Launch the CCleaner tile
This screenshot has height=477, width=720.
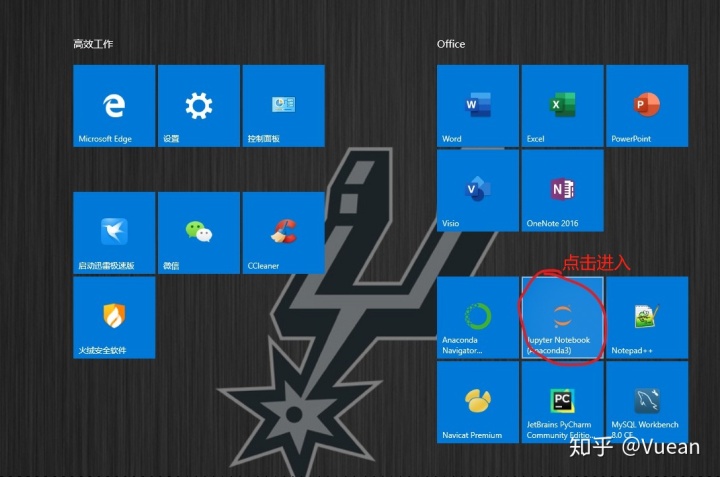point(283,233)
